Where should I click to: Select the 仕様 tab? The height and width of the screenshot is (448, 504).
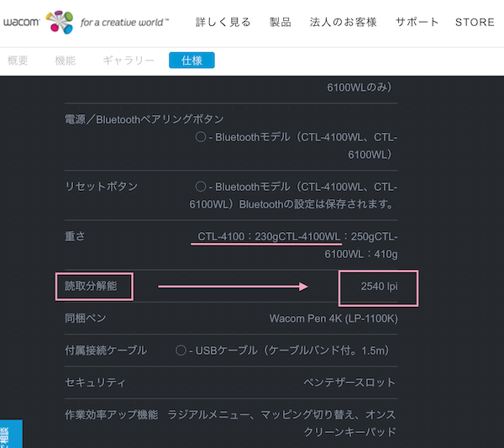point(192,61)
